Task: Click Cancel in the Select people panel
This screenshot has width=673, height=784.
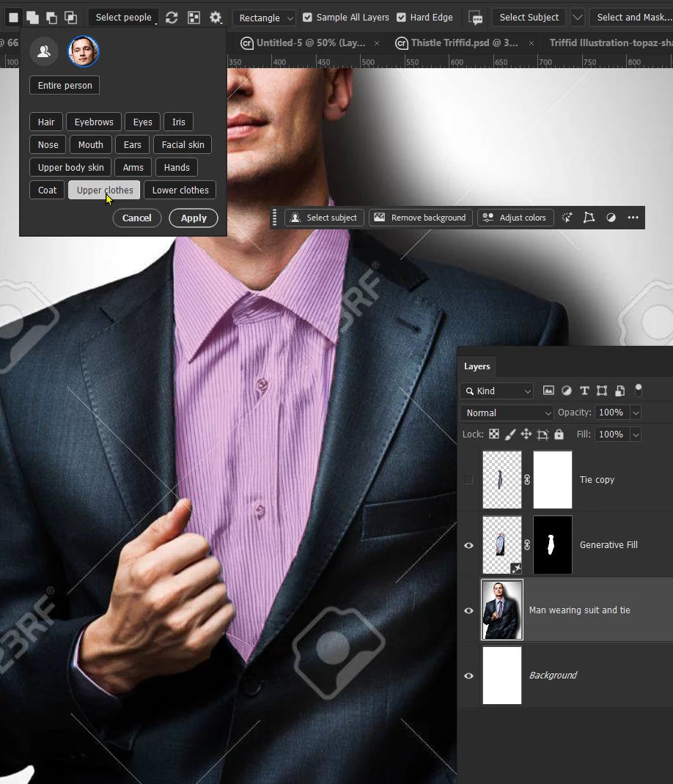Action: (136, 218)
